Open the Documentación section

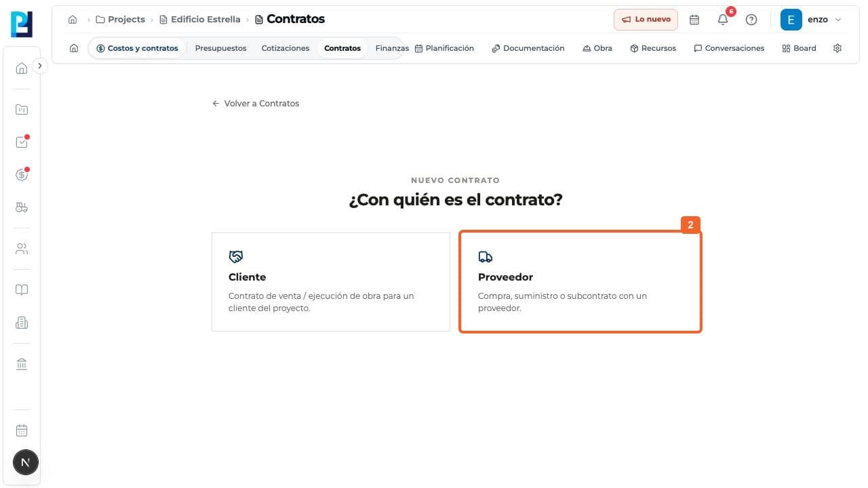[528, 48]
